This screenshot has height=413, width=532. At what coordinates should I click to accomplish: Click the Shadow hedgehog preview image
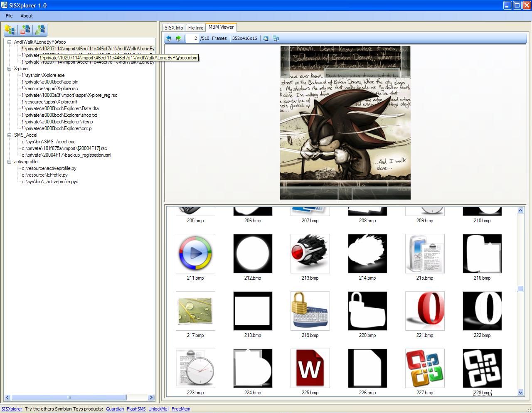(345, 123)
